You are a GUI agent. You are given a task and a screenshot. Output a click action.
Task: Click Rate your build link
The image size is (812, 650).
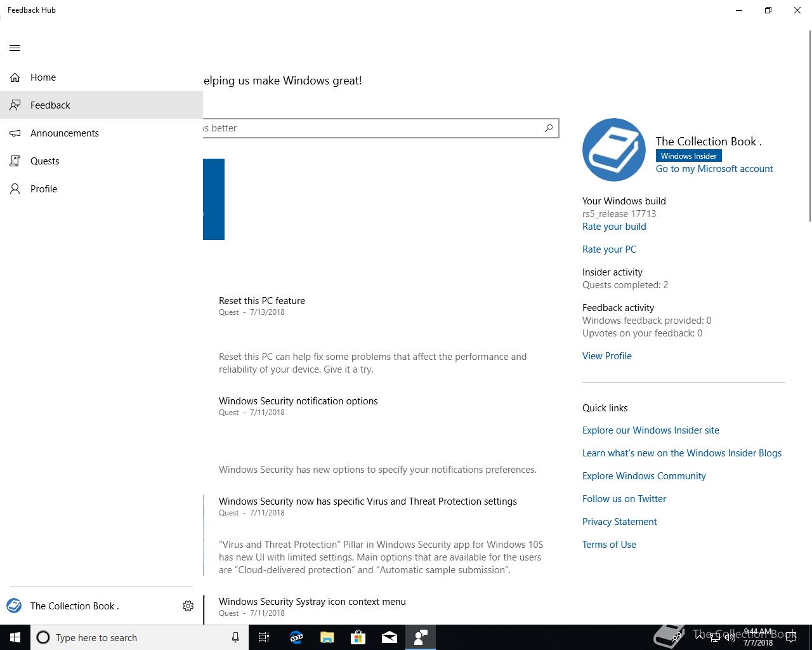point(614,227)
